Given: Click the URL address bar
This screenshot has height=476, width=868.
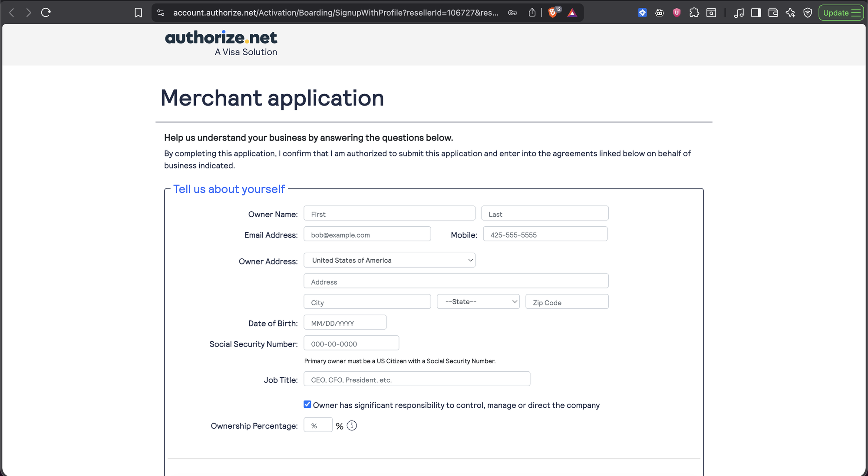Looking at the screenshot, I should click(335, 13).
